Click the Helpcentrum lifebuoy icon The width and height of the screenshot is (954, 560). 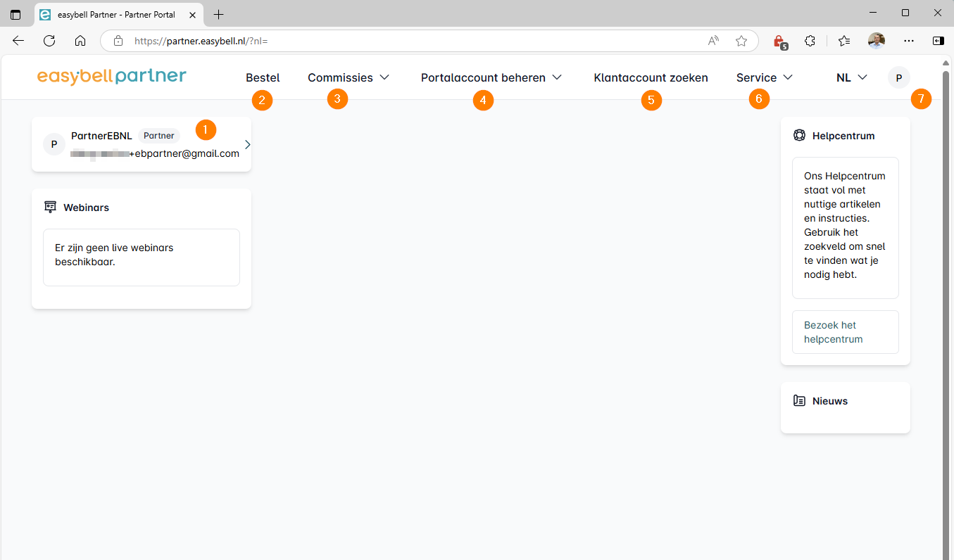click(x=799, y=136)
